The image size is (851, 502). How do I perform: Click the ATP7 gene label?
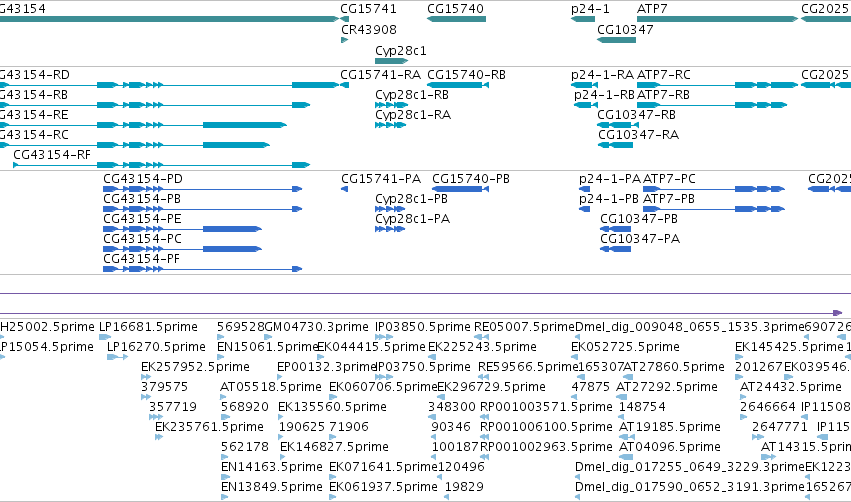652,9
